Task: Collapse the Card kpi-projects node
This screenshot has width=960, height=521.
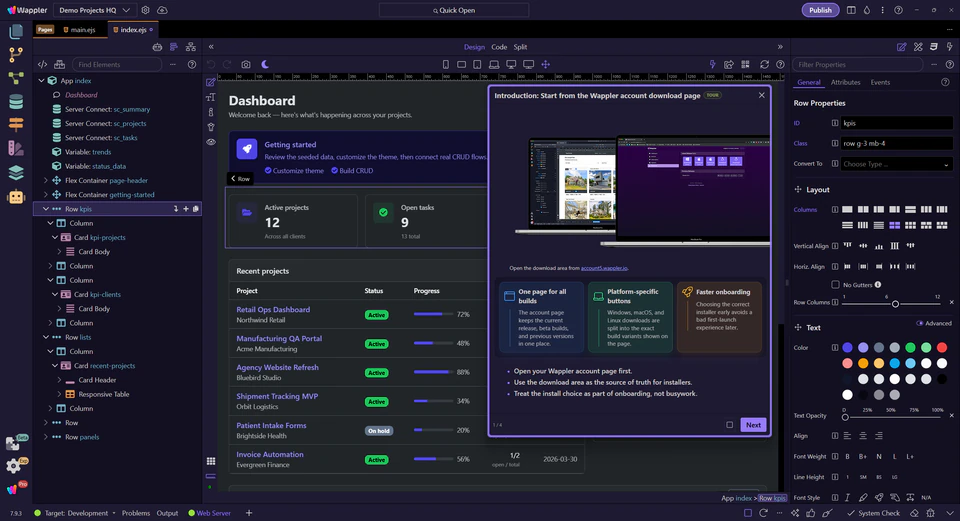Action: coord(55,238)
